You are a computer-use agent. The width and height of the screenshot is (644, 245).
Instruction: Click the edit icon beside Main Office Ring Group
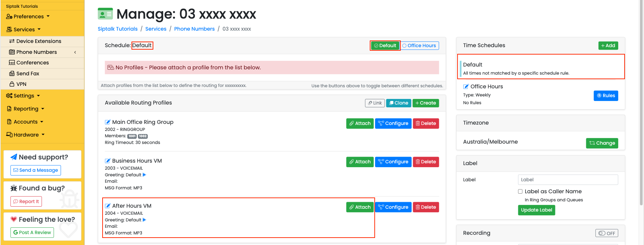pyautogui.click(x=108, y=122)
